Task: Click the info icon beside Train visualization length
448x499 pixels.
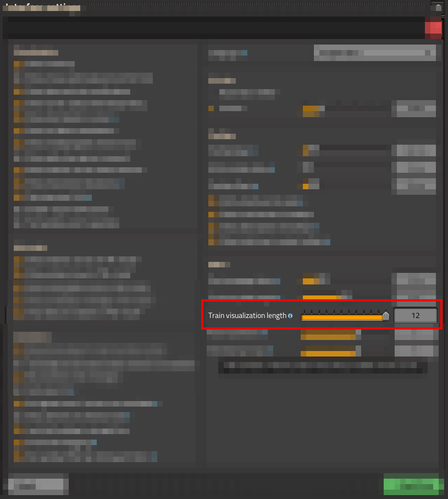Action: (290, 316)
